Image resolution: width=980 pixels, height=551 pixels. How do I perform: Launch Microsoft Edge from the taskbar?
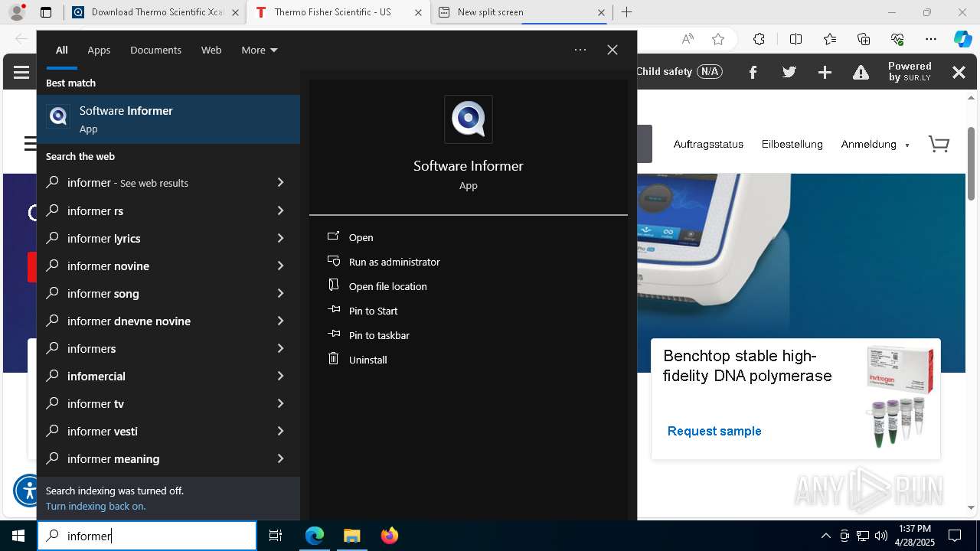point(315,536)
